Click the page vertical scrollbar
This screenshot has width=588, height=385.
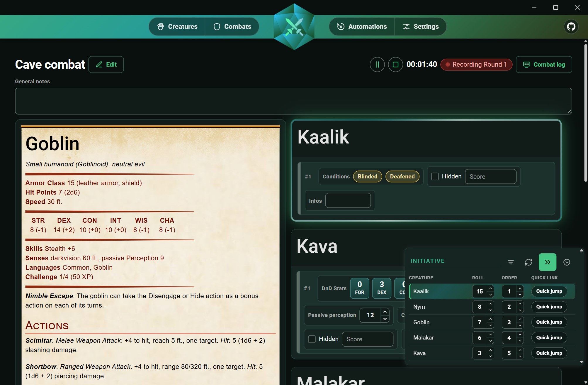585,113
